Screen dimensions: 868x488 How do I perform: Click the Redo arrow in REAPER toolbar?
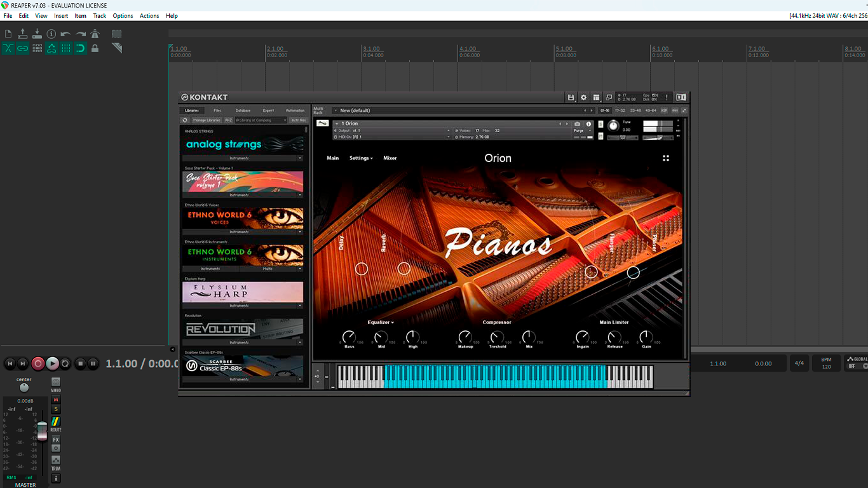[x=81, y=34]
